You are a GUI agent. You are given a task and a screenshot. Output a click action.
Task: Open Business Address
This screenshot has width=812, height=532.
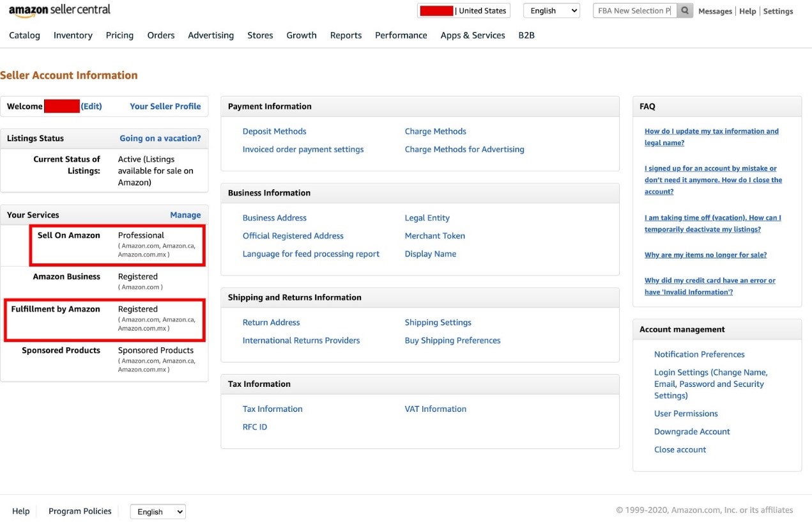[275, 217]
